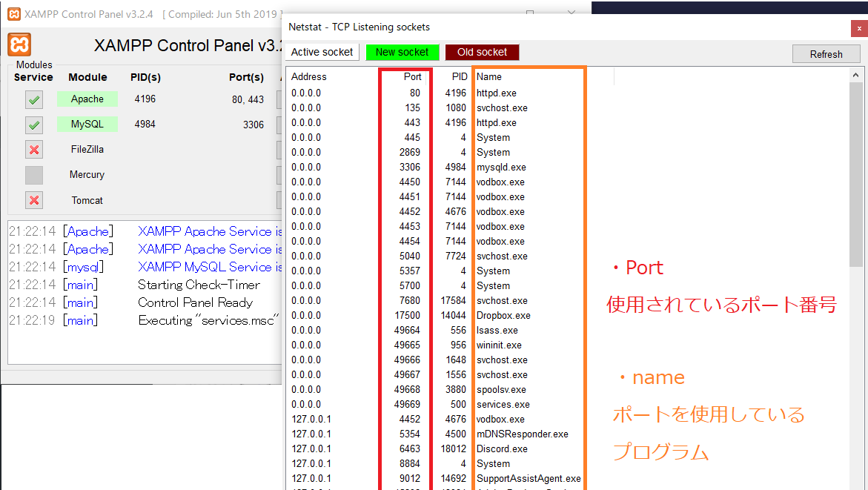868x490 pixels.
Task: Refresh the Netstat socket list
Action: pos(826,54)
